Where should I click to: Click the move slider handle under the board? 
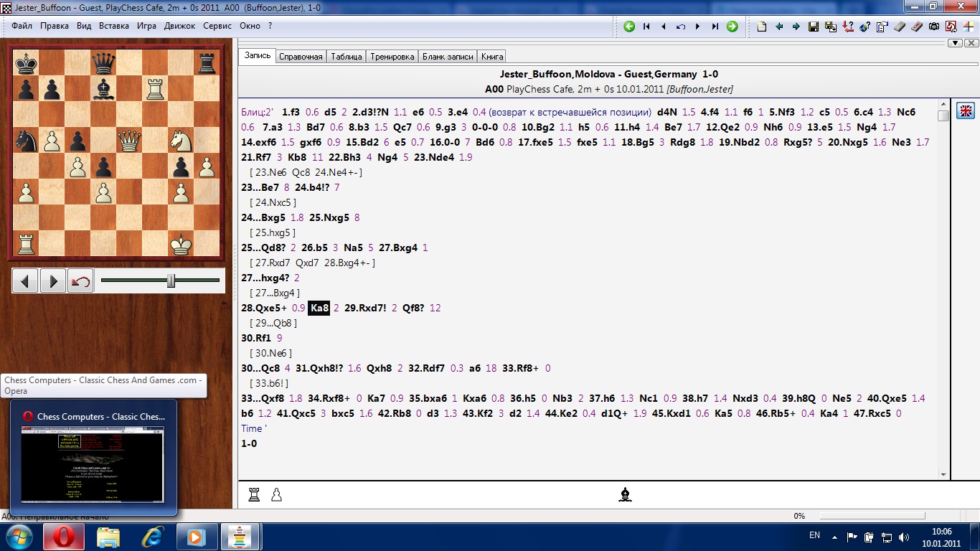click(x=171, y=281)
